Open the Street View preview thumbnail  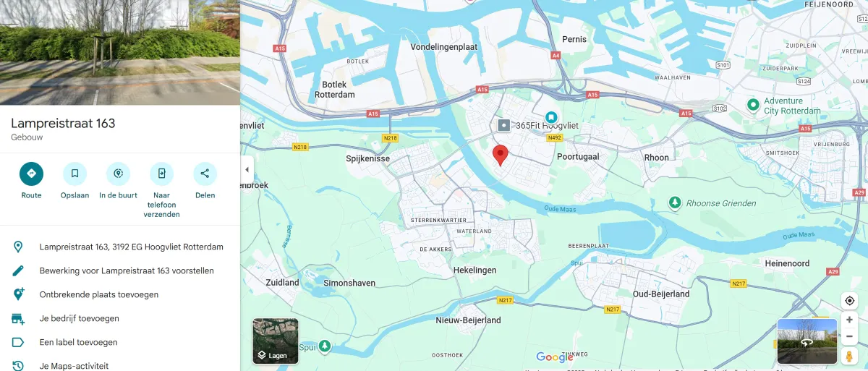click(x=807, y=341)
